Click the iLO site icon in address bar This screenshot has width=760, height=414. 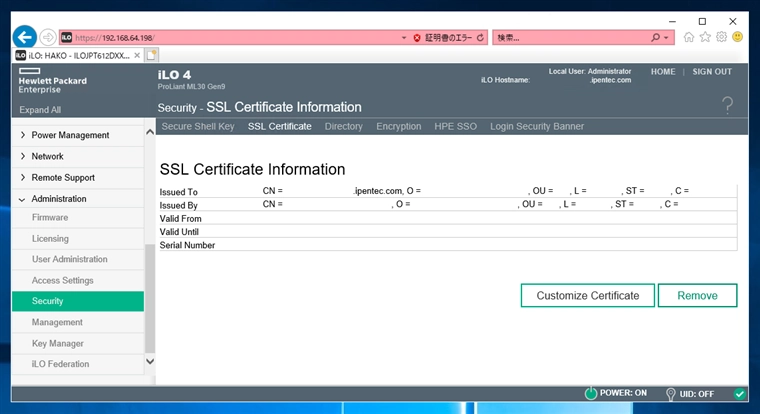pos(66,37)
